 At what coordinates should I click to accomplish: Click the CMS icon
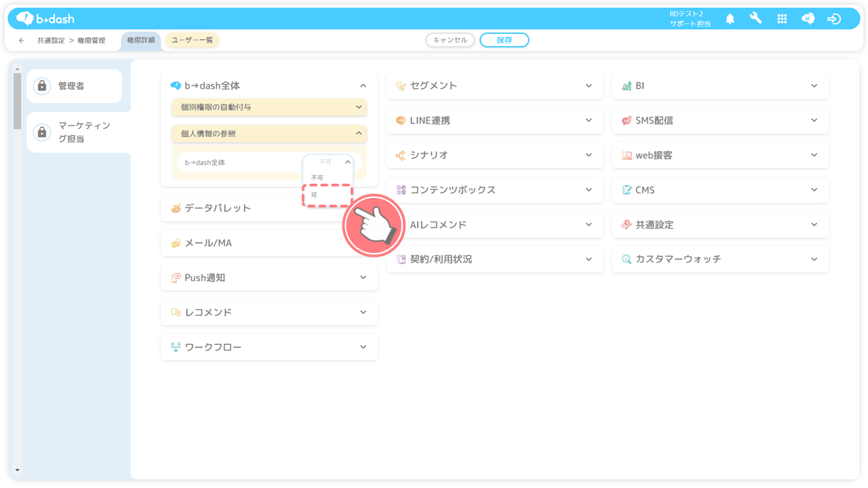pos(627,190)
